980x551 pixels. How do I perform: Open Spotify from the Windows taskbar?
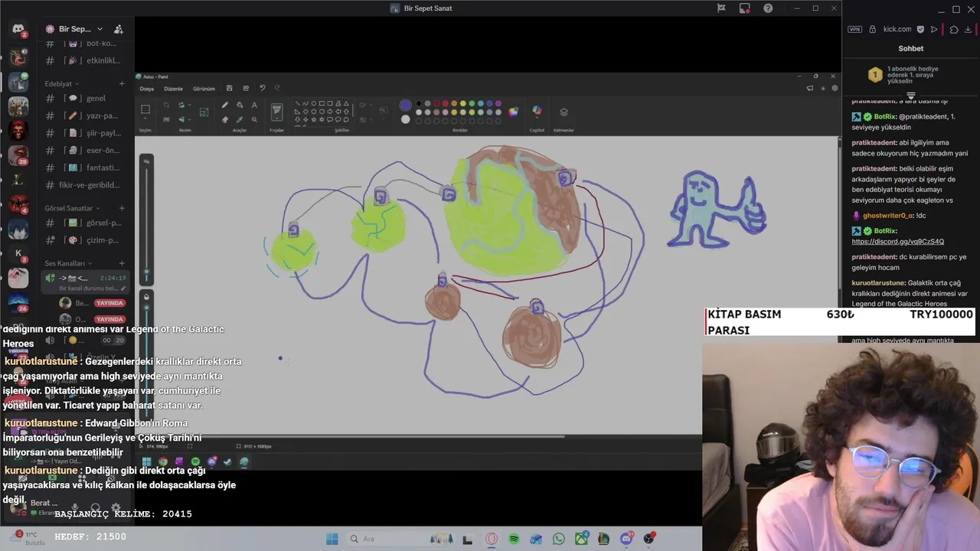coord(514,539)
